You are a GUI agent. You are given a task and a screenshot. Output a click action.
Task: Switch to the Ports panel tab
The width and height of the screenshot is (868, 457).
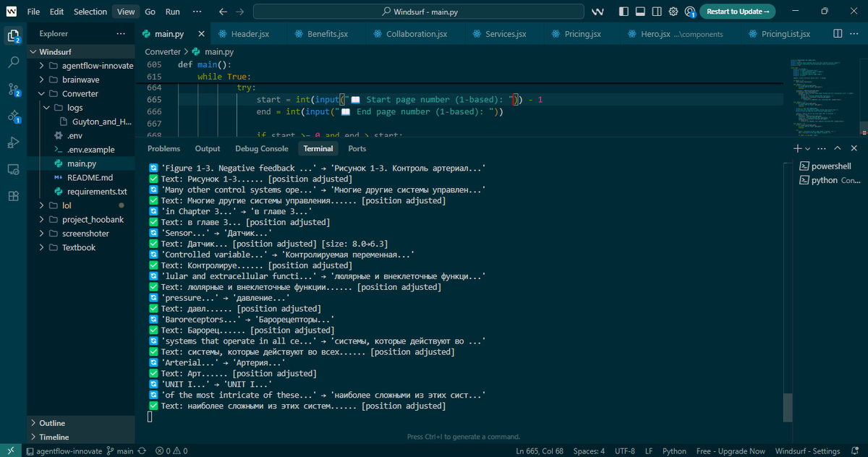coord(357,148)
